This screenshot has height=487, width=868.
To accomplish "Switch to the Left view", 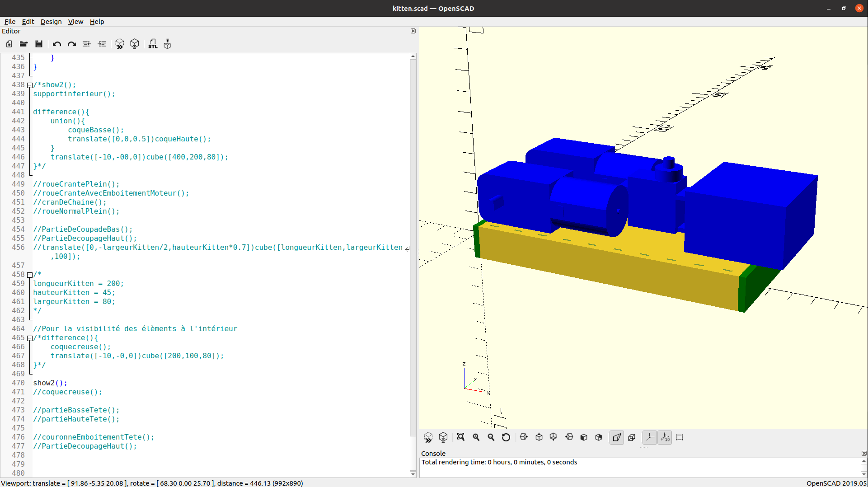I will pyautogui.click(x=569, y=437).
